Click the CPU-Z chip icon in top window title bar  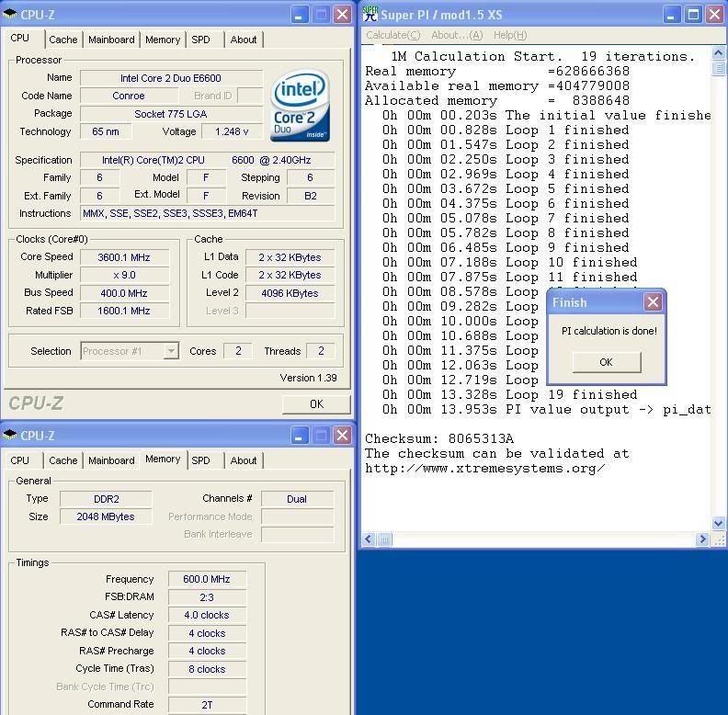tap(10, 14)
